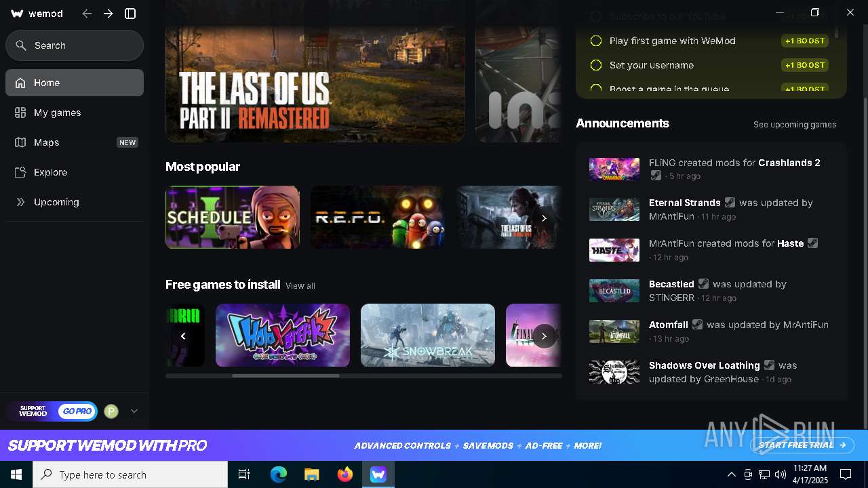This screenshot has width=868, height=488.
Task: Click Steam icon next to Atomfall
Action: tap(697, 325)
